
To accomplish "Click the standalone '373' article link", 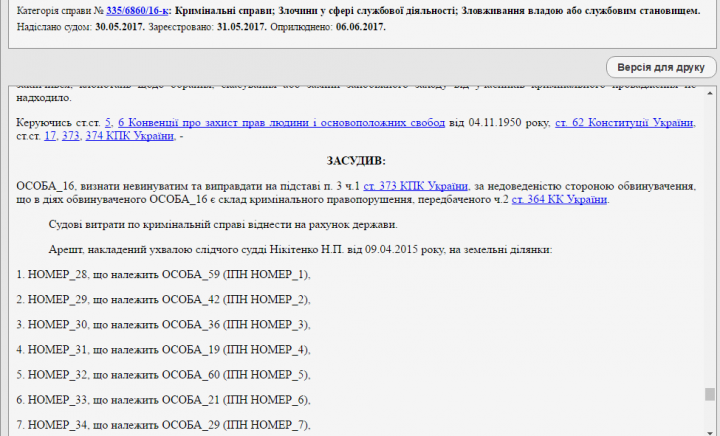I will [71, 135].
